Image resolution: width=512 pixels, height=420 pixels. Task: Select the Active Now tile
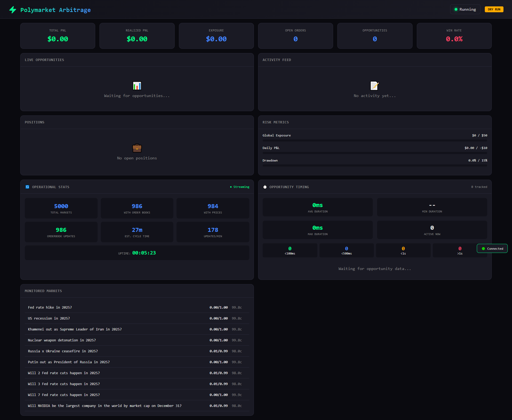[x=432, y=230]
